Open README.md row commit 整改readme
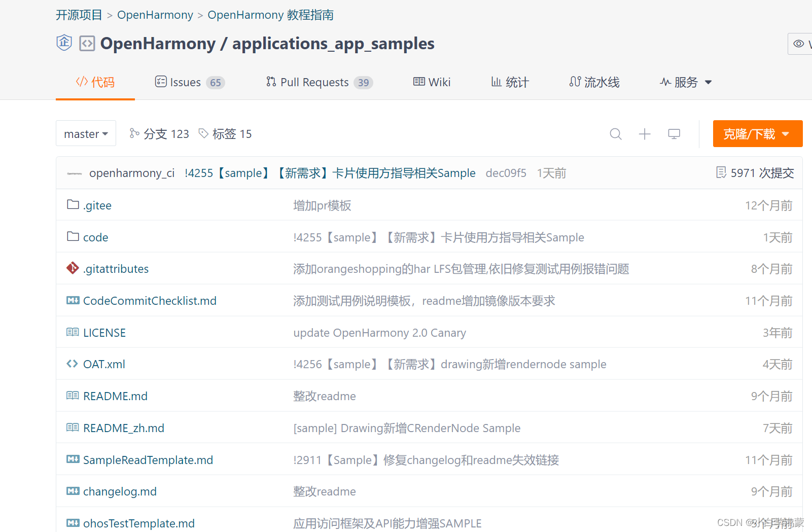This screenshot has height=532, width=812. (x=325, y=396)
